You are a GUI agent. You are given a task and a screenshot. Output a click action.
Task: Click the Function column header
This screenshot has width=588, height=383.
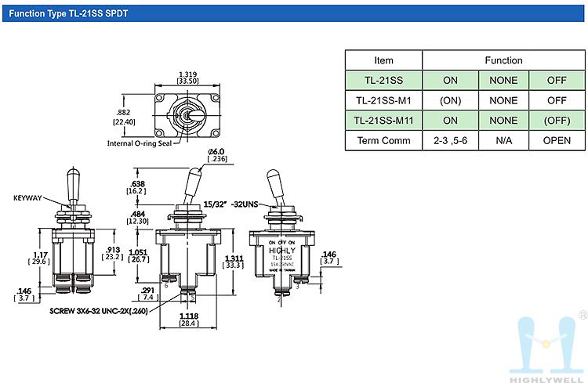pos(503,60)
